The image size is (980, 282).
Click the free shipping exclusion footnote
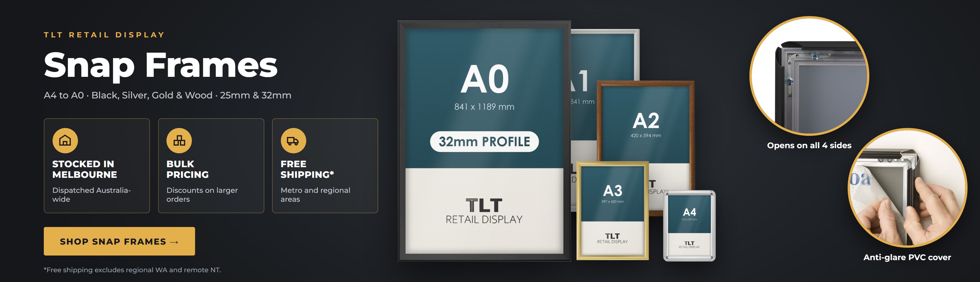(x=132, y=270)
